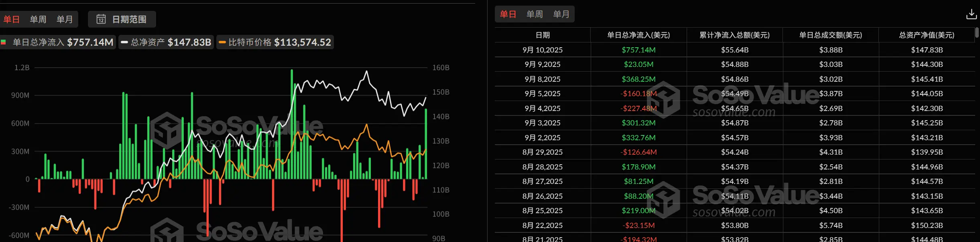Screen dimensions: 980x242
Task: Click the 单日总净流入(美元) column header
Action: pyautogui.click(x=638, y=35)
